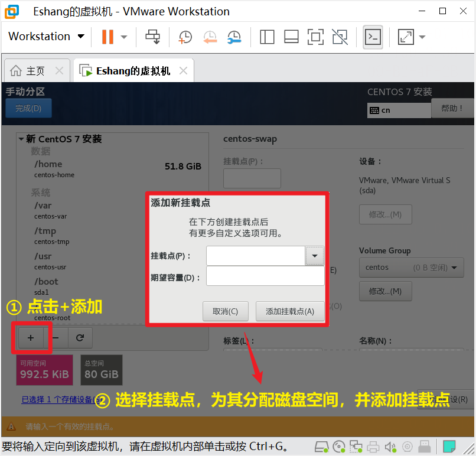Screen dimensions: 476x456
Task: Click the 修改...(M) button under 设备
Action: (385, 214)
